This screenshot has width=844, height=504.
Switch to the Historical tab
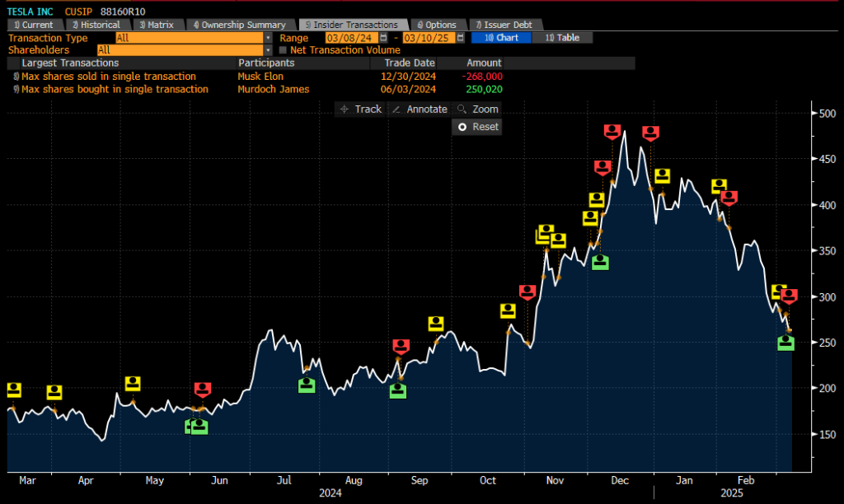[x=99, y=25]
